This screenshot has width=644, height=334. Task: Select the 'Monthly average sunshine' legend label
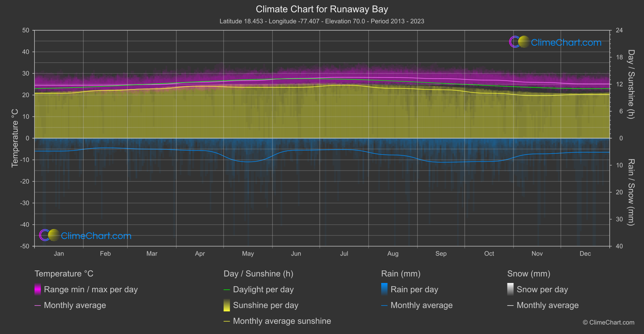[282, 321]
